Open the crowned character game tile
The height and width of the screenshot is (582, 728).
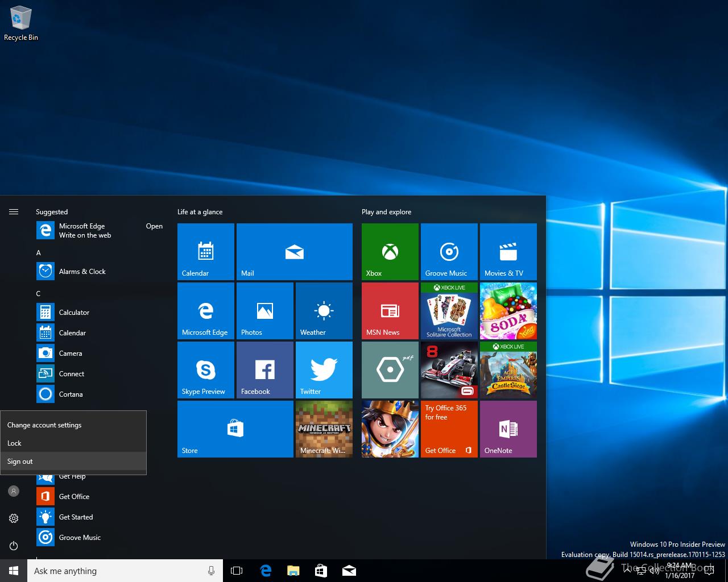390,429
